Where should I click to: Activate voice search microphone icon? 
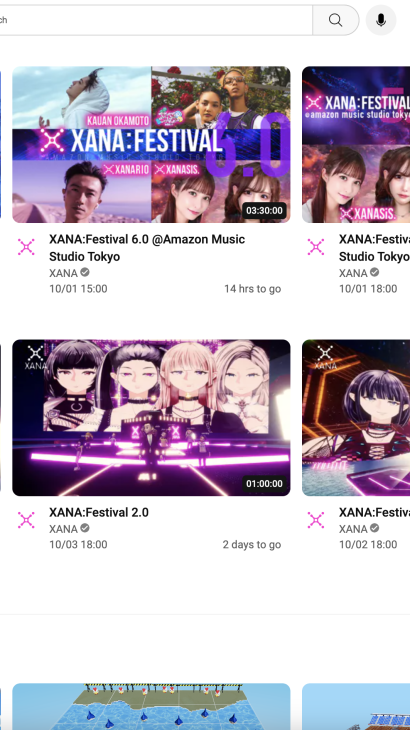click(x=381, y=20)
